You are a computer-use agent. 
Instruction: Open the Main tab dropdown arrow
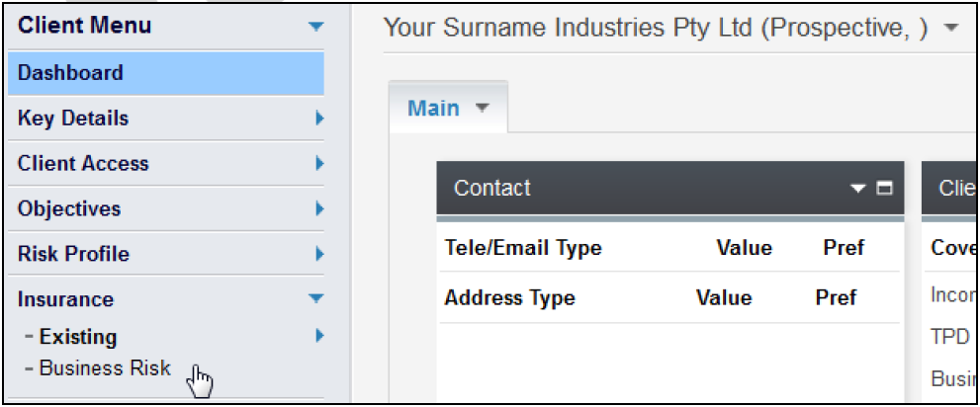click(x=483, y=109)
